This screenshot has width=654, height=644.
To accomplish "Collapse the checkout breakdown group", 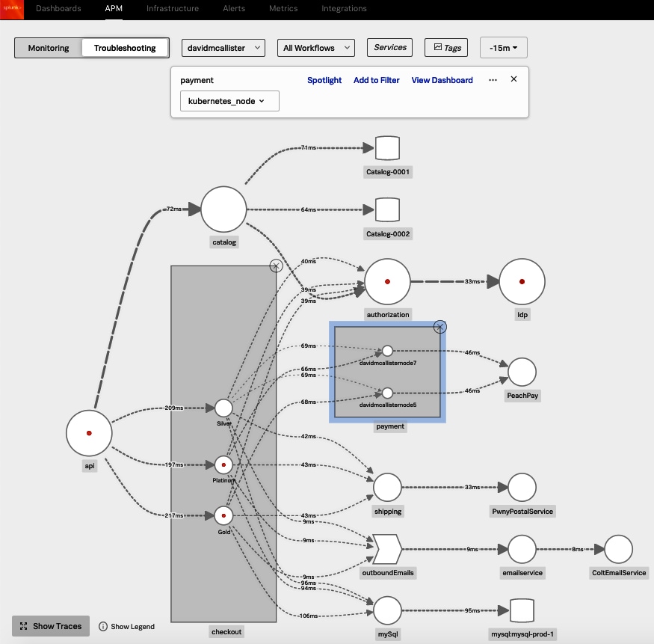I will (x=276, y=266).
